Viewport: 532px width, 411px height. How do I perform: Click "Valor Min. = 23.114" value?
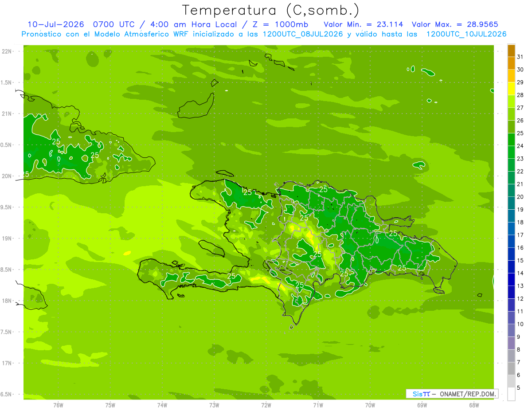click(x=364, y=24)
